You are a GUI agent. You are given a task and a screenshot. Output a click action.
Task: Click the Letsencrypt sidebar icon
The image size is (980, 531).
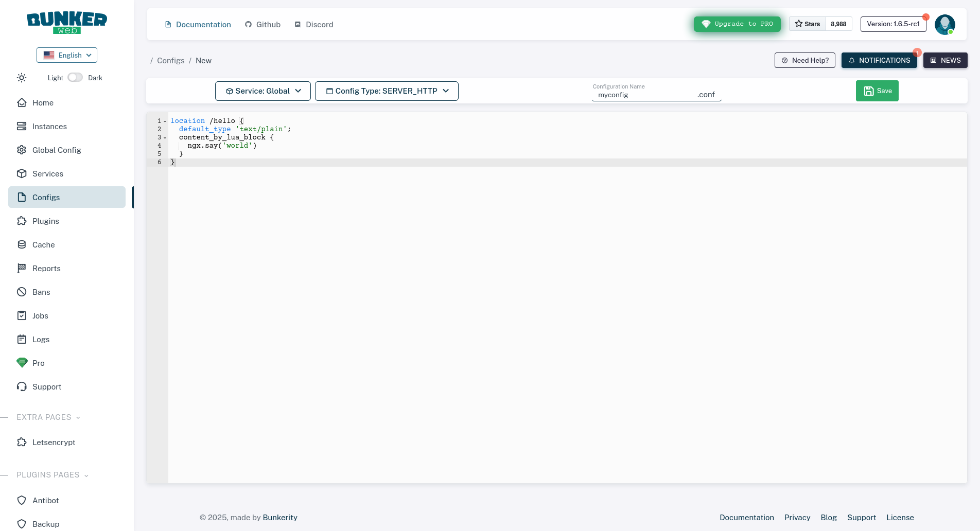pos(21,442)
